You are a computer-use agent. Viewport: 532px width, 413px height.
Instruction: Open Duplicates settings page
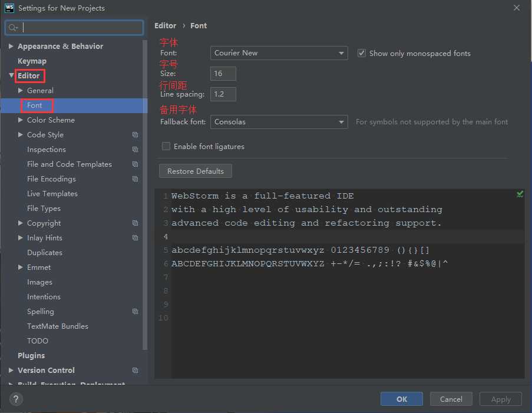click(x=45, y=253)
